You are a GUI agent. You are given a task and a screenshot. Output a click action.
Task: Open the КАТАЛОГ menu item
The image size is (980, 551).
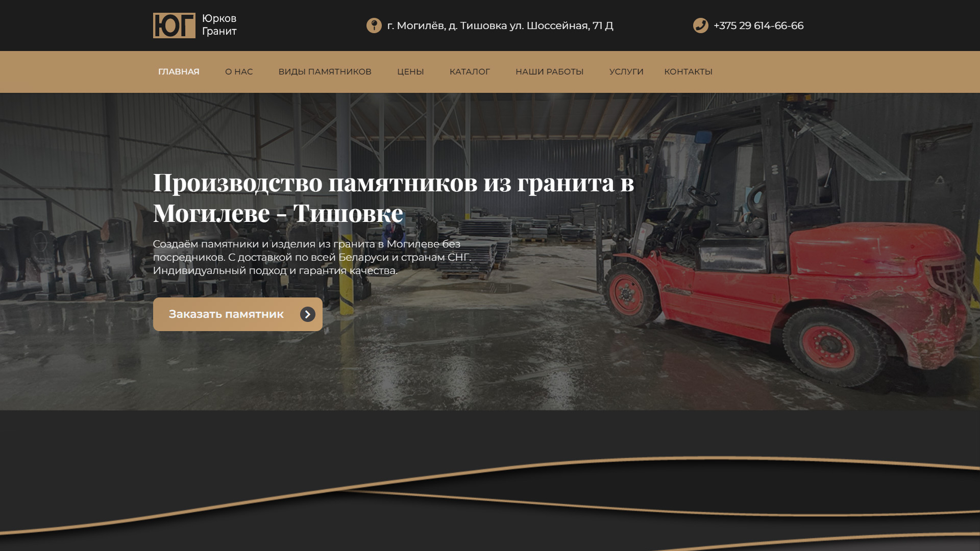click(x=470, y=72)
